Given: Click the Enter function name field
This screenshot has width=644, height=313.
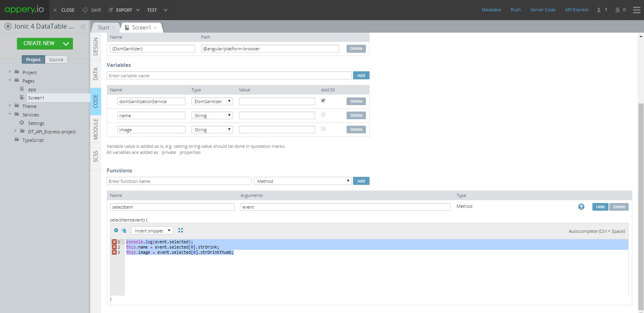Looking at the screenshot, I should [x=179, y=181].
